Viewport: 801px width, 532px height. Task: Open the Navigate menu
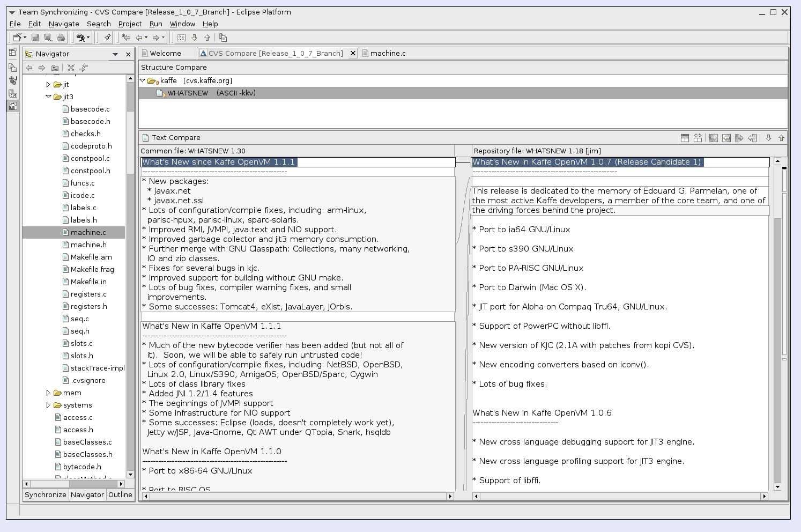(64, 24)
